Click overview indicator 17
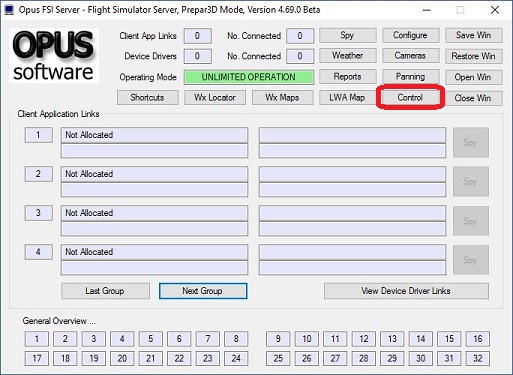Viewport: 513px width, 375px height. (x=37, y=359)
